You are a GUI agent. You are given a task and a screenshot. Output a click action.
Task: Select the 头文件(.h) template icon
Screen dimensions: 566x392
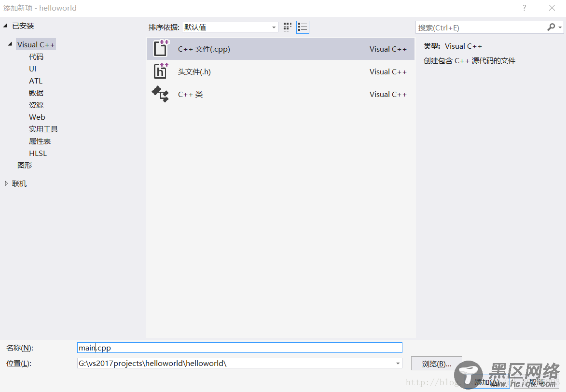click(161, 71)
